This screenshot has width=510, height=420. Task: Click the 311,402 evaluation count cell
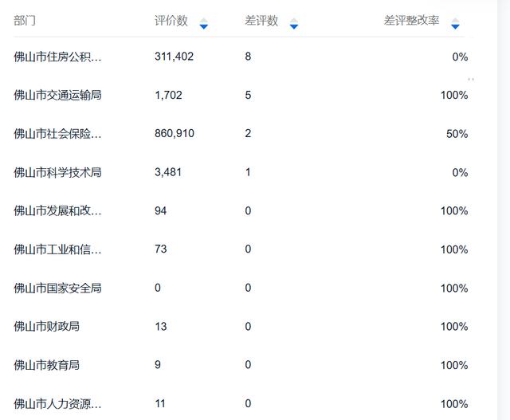pyautogui.click(x=174, y=57)
